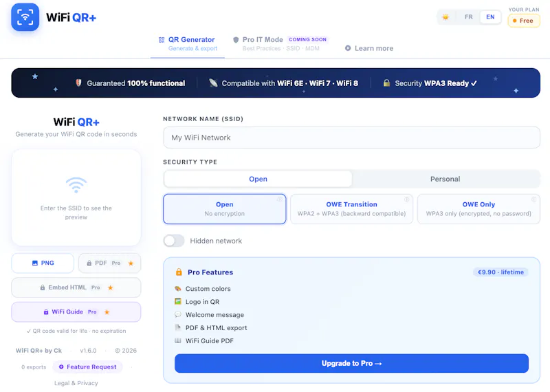
Task: Click the speech bubble icon beside Welcome message
Action: tap(178, 314)
